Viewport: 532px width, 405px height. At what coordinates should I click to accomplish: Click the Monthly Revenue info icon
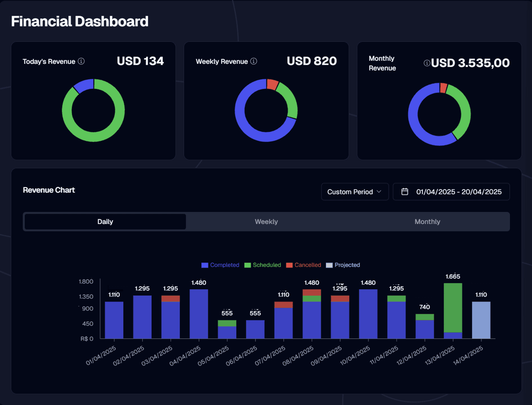427,63
